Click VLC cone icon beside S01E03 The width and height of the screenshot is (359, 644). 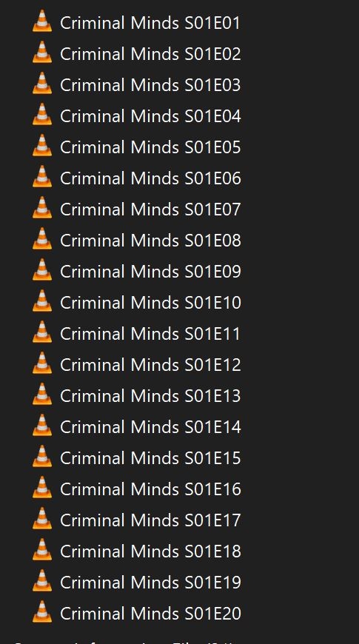pyautogui.click(x=42, y=84)
